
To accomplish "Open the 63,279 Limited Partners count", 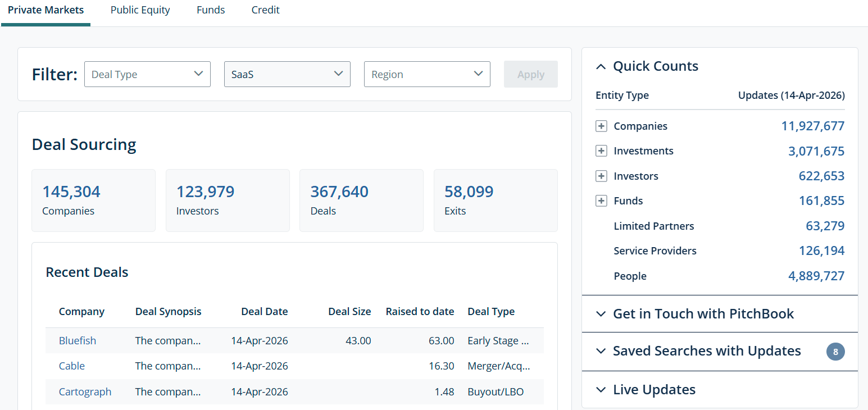I will point(825,226).
